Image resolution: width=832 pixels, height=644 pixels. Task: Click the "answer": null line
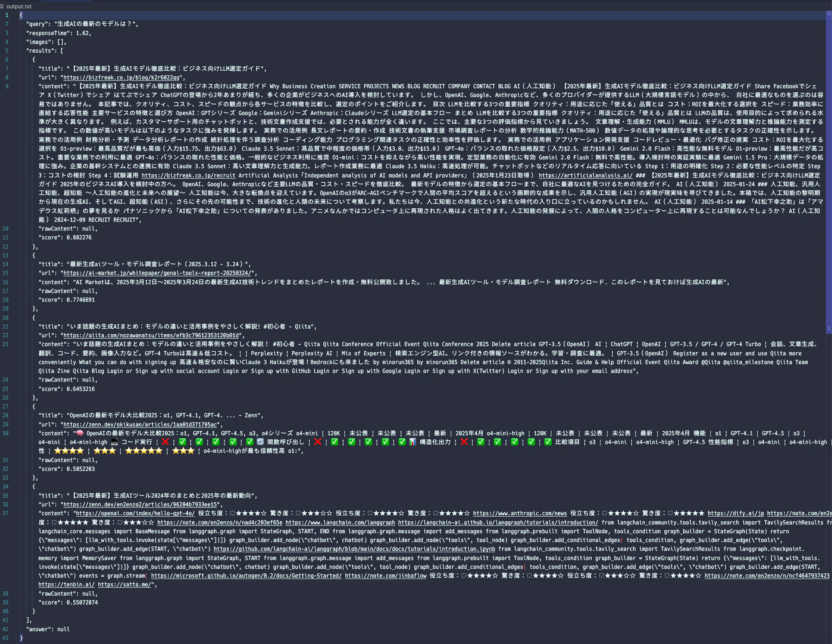[48, 630]
